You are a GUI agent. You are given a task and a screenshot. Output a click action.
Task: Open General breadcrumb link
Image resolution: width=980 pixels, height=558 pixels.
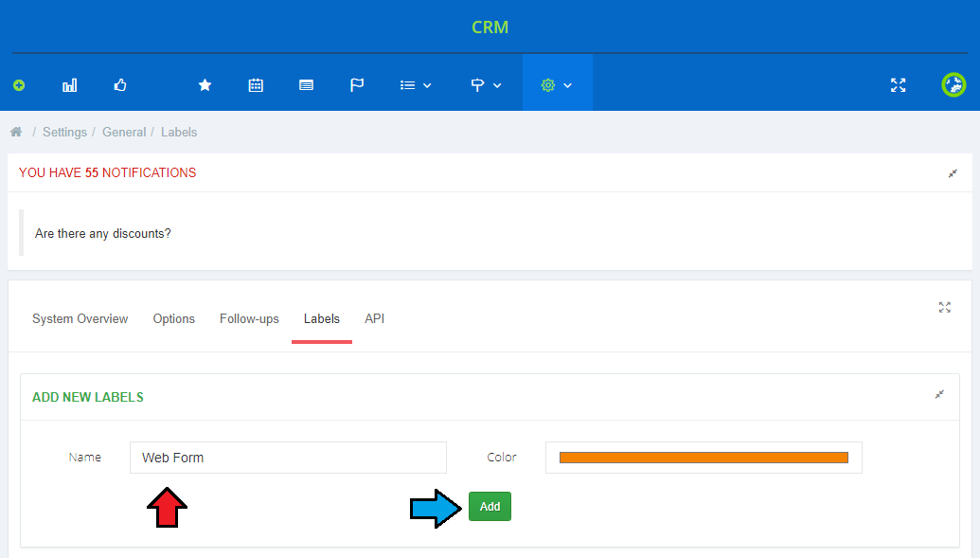(x=124, y=132)
